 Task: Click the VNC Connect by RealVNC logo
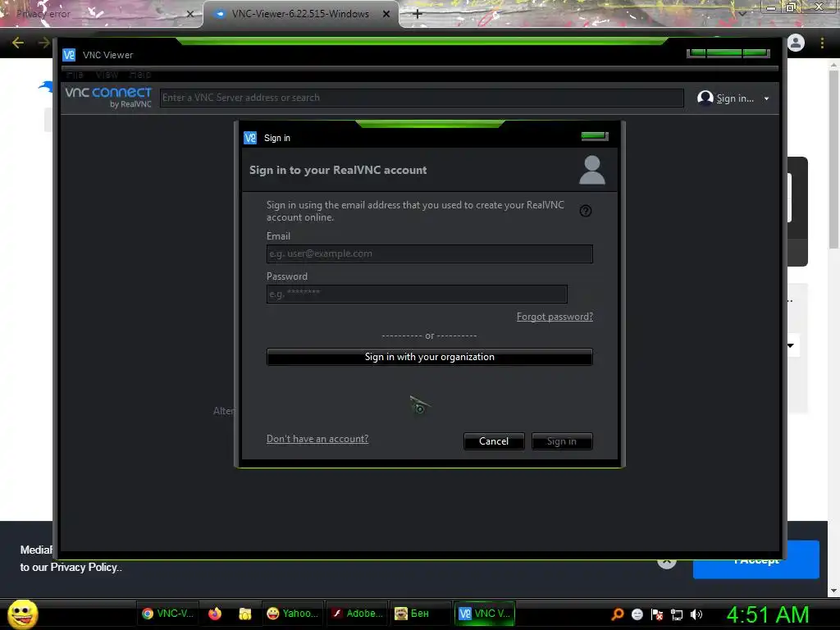[108, 98]
